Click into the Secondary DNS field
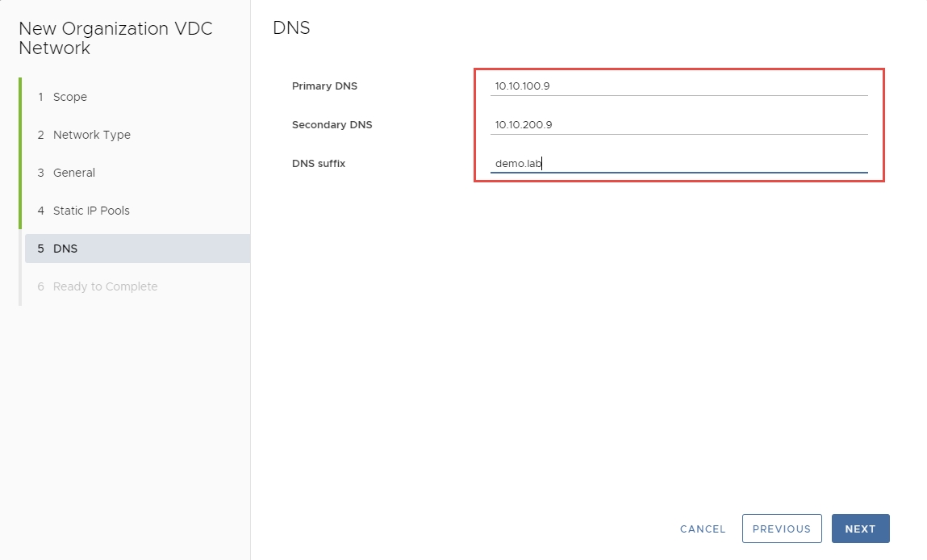This screenshot has width=927, height=560. click(678, 124)
